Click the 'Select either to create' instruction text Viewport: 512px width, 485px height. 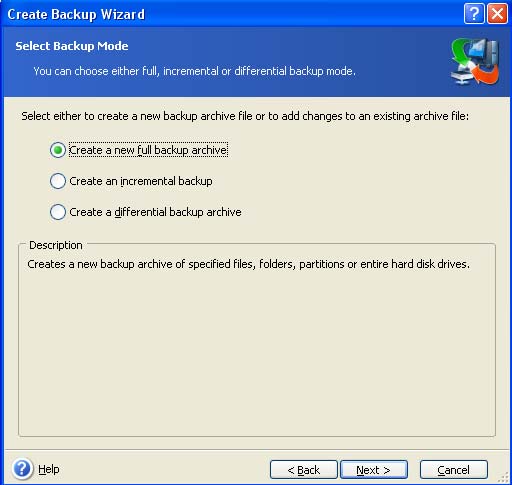pyautogui.click(x=245, y=116)
